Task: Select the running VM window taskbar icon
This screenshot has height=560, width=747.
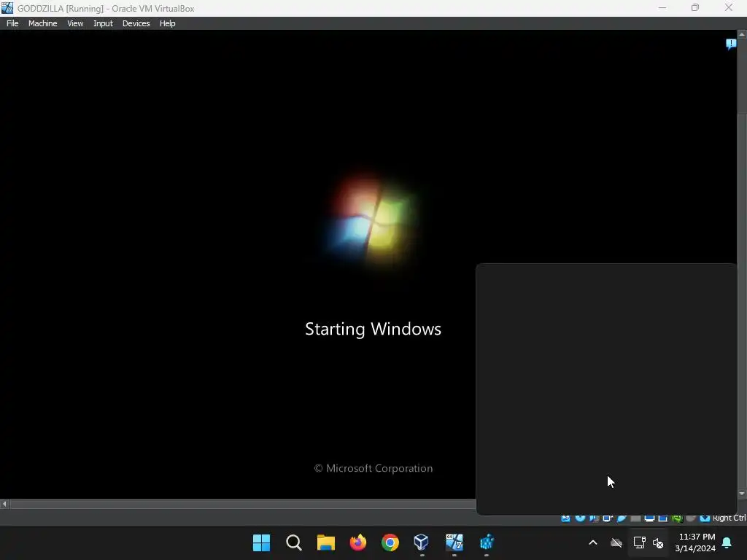Action: click(x=454, y=542)
